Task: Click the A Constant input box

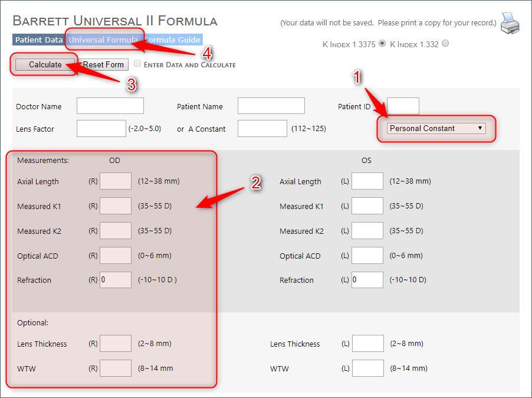Action: point(262,128)
